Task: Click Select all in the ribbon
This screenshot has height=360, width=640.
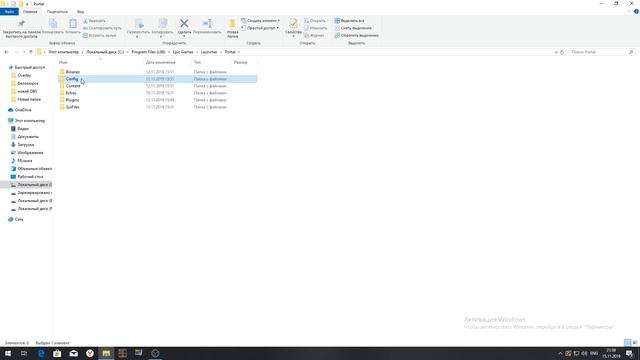Action: (x=349, y=21)
